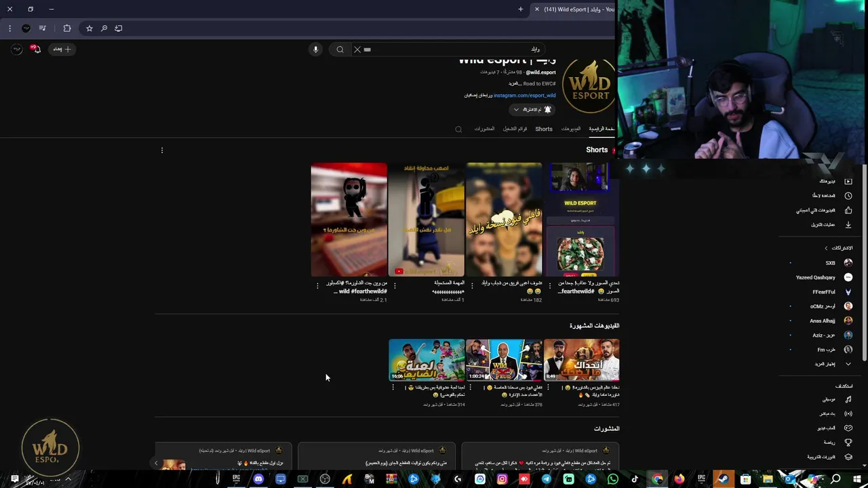Click the channel search magnifier in tabs
868x488 pixels.
[x=458, y=129]
